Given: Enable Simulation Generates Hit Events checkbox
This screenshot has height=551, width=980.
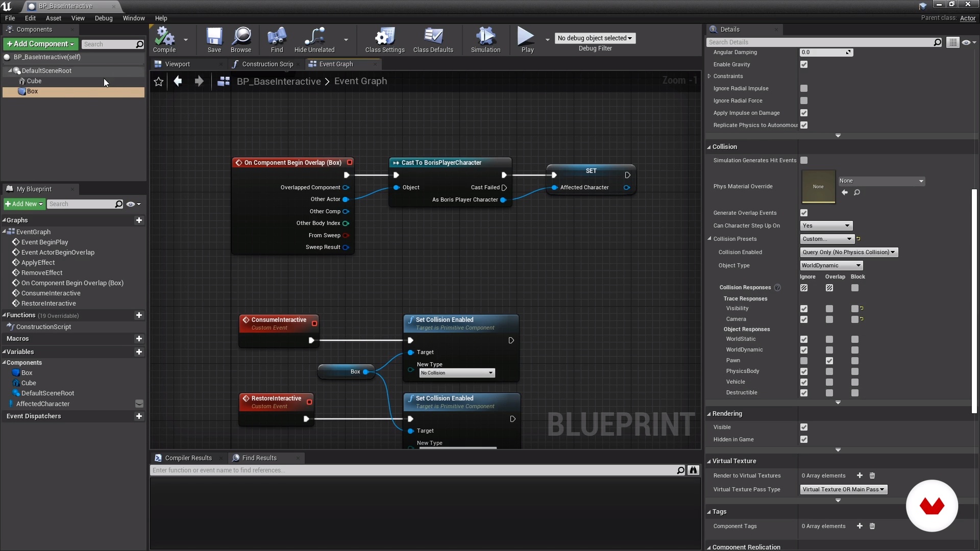Looking at the screenshot, I should (x=804, y=161).
